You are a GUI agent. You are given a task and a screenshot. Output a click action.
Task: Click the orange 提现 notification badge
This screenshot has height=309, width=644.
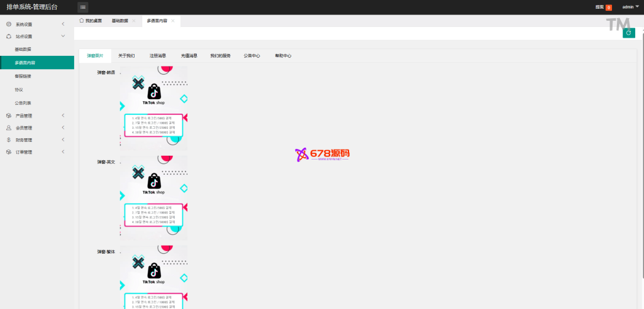pos(608,8)
